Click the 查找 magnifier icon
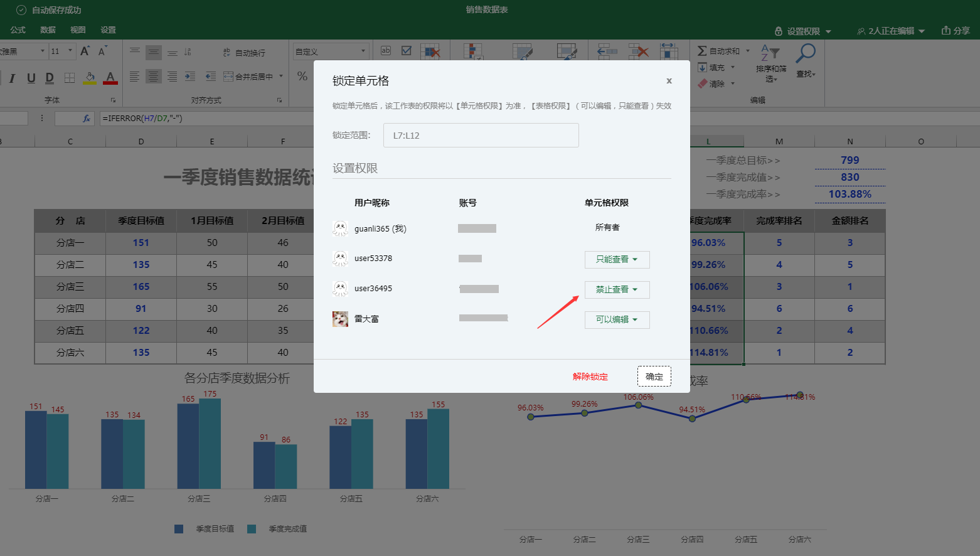 (x=806, y=55)
